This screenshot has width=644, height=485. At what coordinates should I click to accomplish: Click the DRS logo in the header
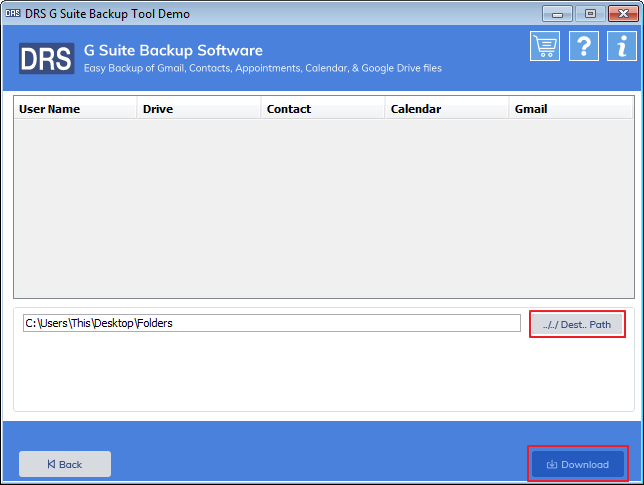tap(46, 58)
